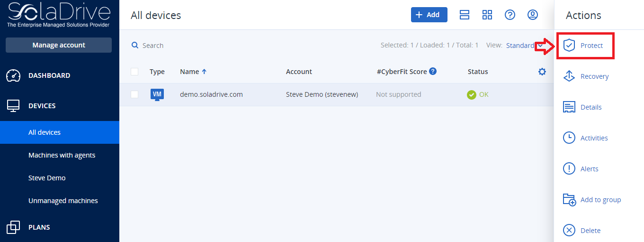
Task: Click the Devices monitor icon
Action: (x=13, y=106)
